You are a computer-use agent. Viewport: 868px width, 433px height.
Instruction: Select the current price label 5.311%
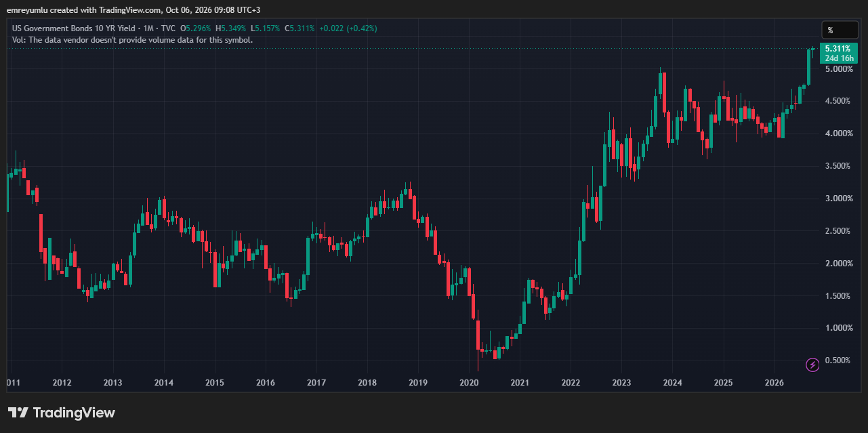[x=838, y=49]
